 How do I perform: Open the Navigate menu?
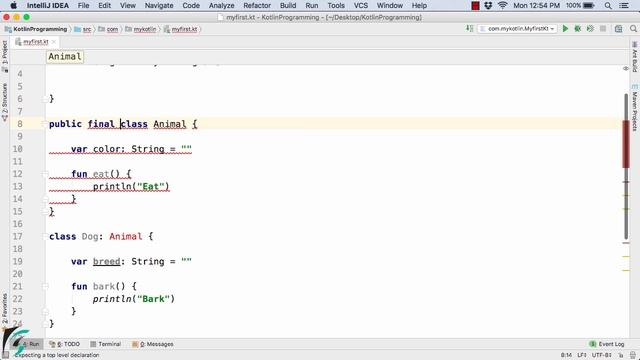[159, 5]
